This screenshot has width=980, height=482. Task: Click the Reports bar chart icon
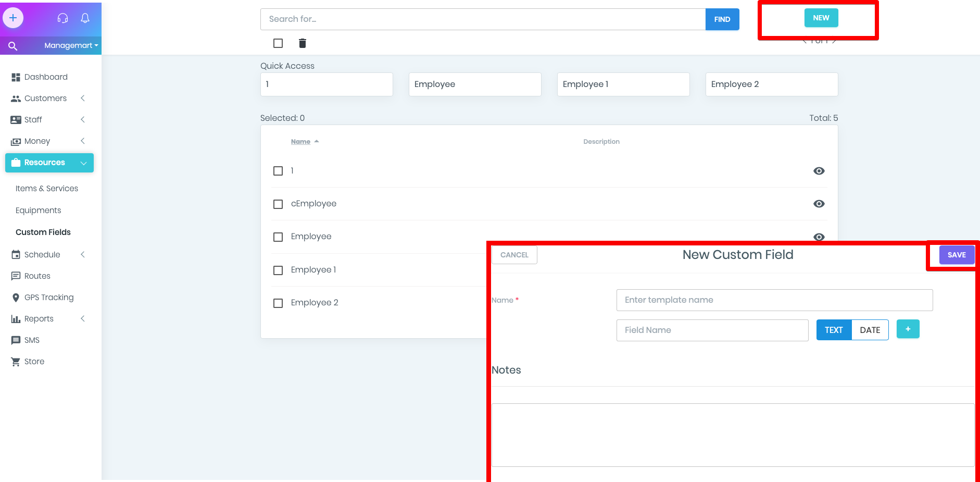click(x=16, y=319)
